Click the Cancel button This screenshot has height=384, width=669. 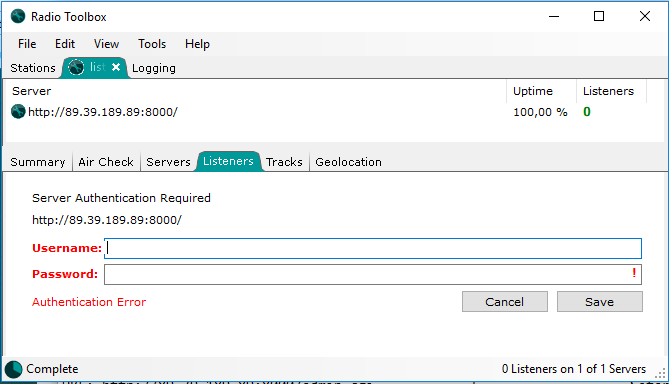point(505,302)
